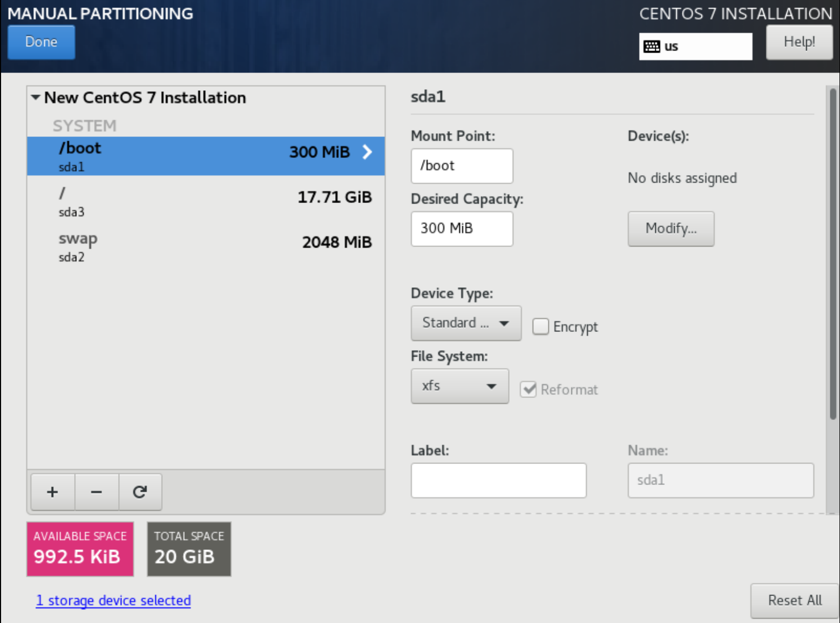Click the Done button
The image size is (840, 623).
click(x=41, y=42)
